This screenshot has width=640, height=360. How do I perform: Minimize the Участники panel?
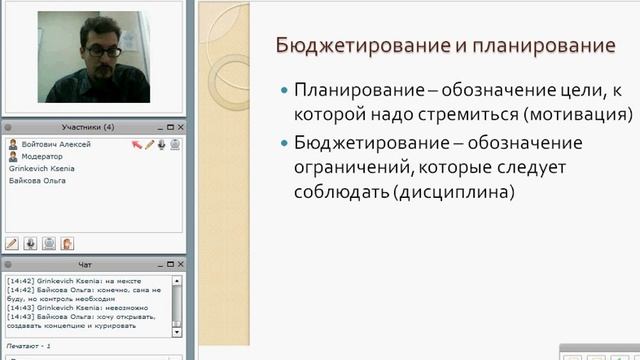[x=160, y=128]
